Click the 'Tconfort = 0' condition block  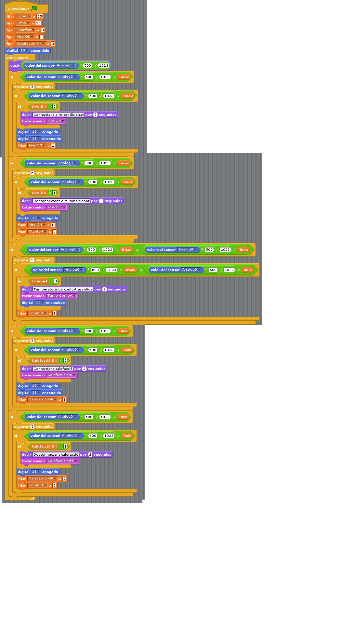pos(44,281)
